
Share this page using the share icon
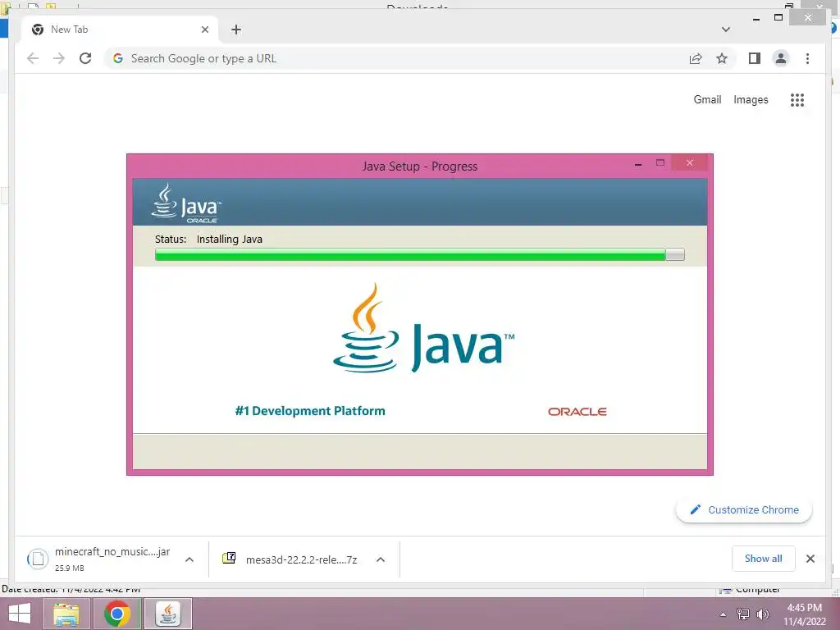pyautogui.click(x=696, y=58)
